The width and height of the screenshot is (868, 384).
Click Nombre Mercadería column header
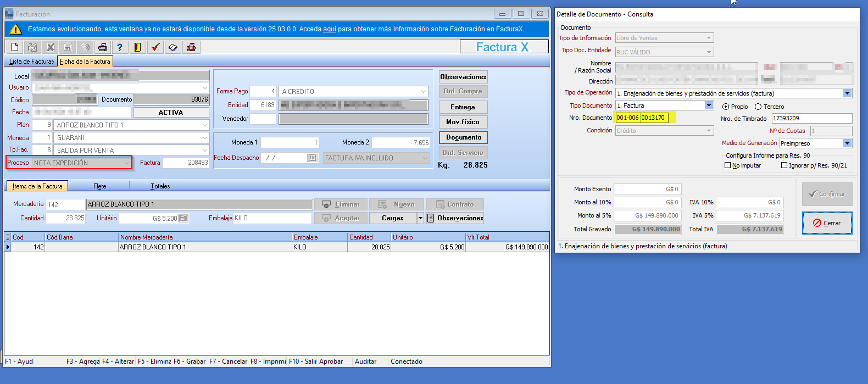click(x=205, y=237)
